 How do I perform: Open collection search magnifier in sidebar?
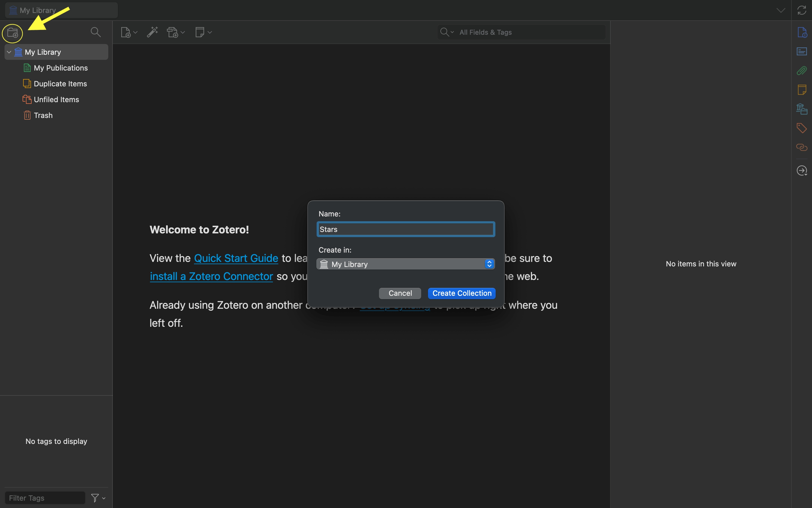tap(96, 32)
